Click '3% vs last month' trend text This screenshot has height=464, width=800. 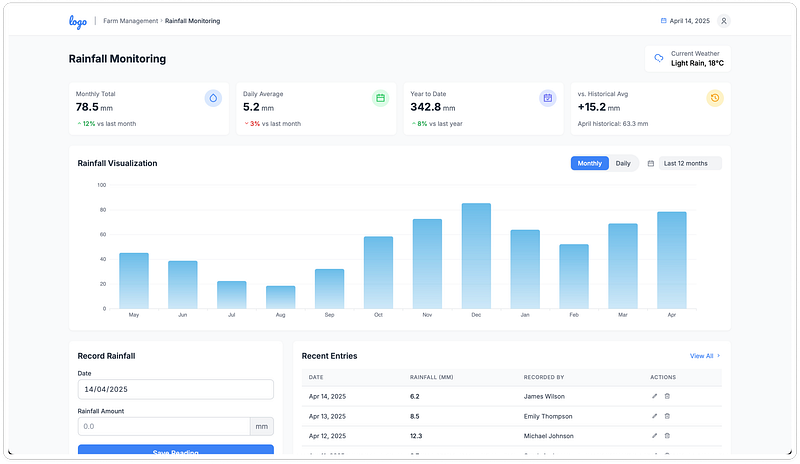coord(272,124)
